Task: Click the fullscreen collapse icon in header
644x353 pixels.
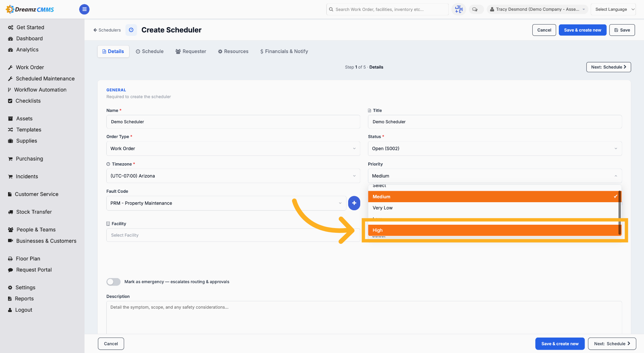Action: pyautogui.click(x=459, y=9)
